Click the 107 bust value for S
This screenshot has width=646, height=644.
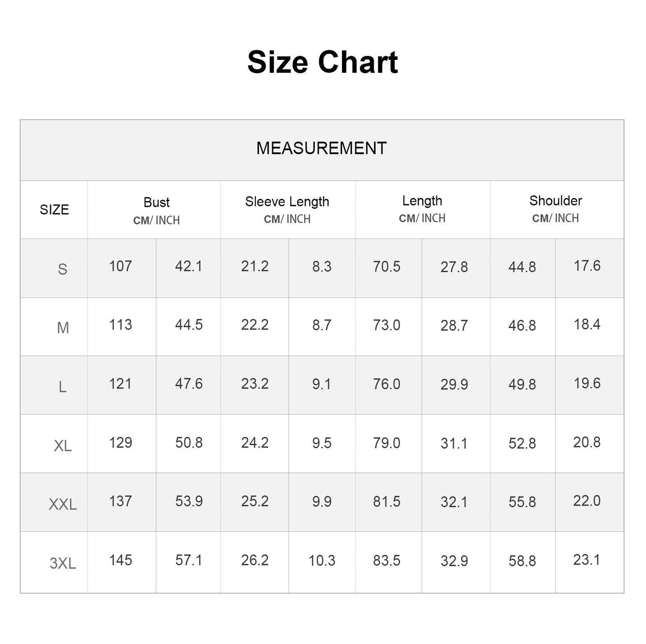point(121,266)
